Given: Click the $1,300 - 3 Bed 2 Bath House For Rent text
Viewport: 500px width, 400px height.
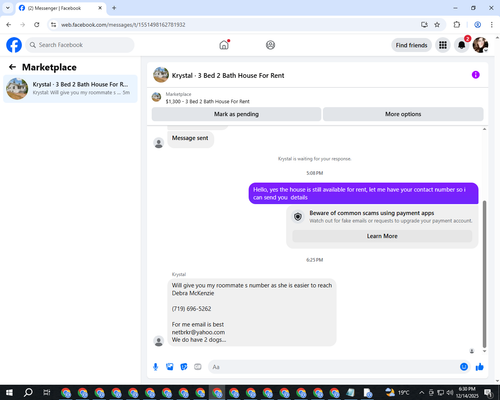Looking at the screenshot, I should pos(208,101).
